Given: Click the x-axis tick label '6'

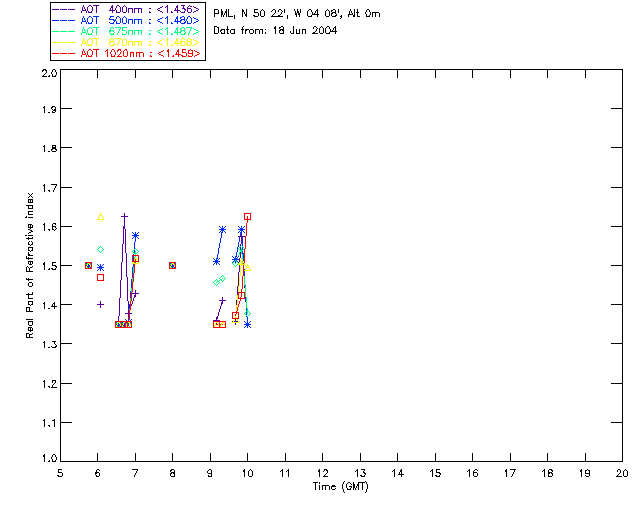Looking at the screenshot, I should point(98,473).
